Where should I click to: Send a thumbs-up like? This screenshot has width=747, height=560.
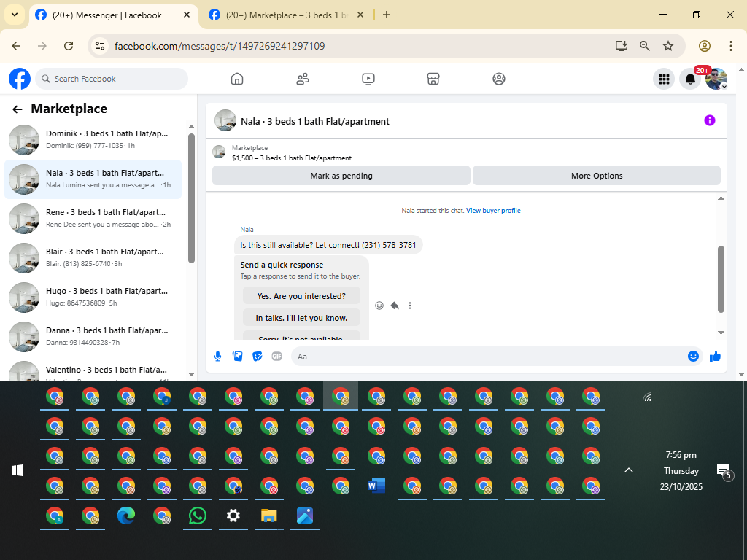click(715, 356)
